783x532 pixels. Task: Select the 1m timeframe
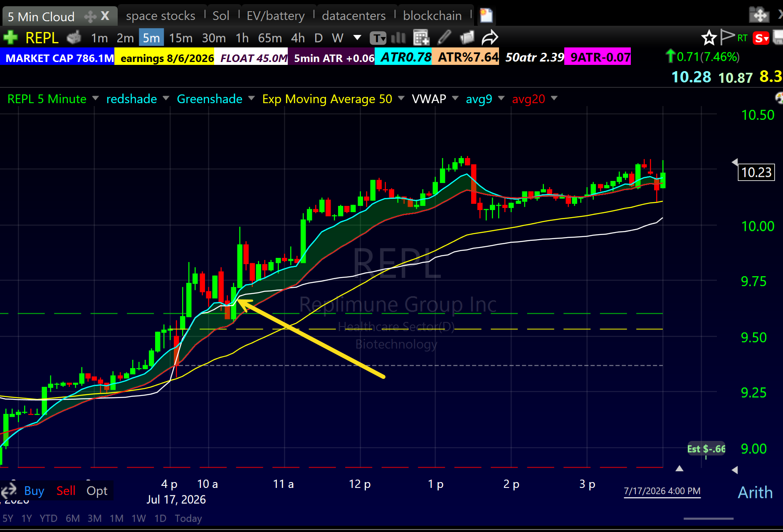tap(99, 38)
